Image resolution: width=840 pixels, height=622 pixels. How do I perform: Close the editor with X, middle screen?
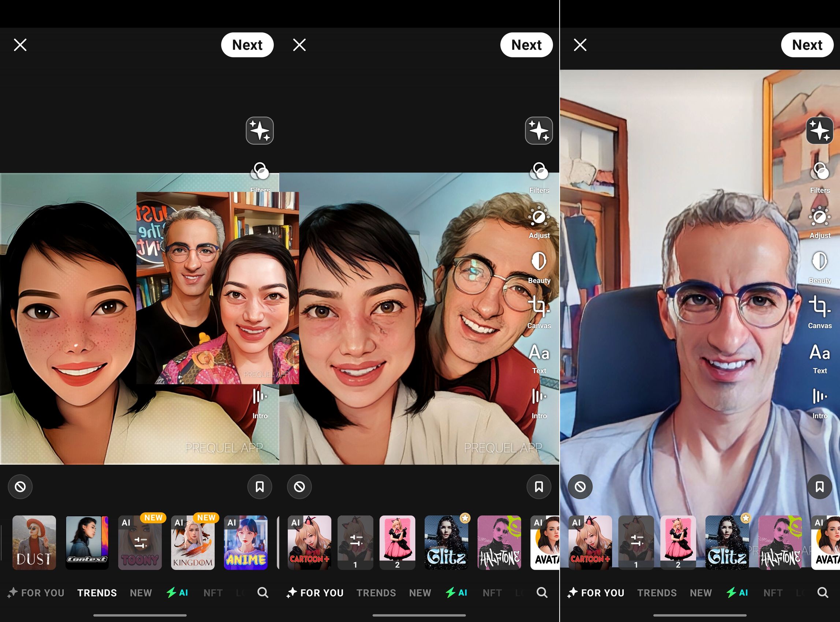pos(299,45)
